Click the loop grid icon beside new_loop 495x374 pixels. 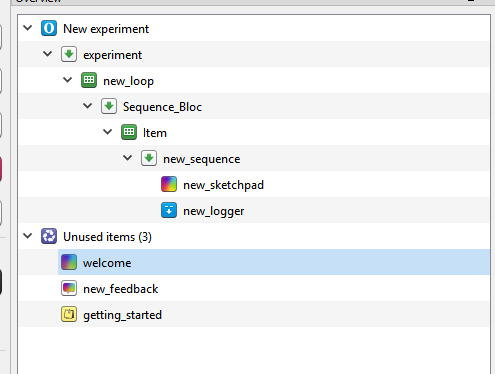(x=89, y=80)
